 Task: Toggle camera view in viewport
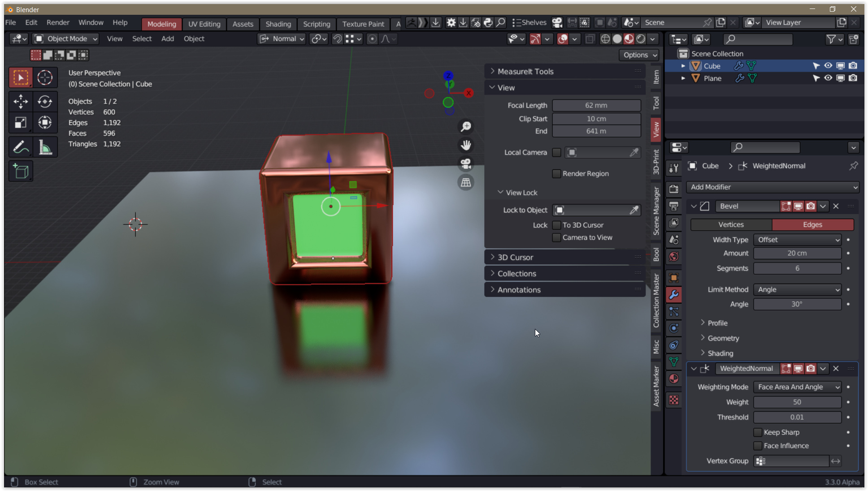[x=466, y=164]
